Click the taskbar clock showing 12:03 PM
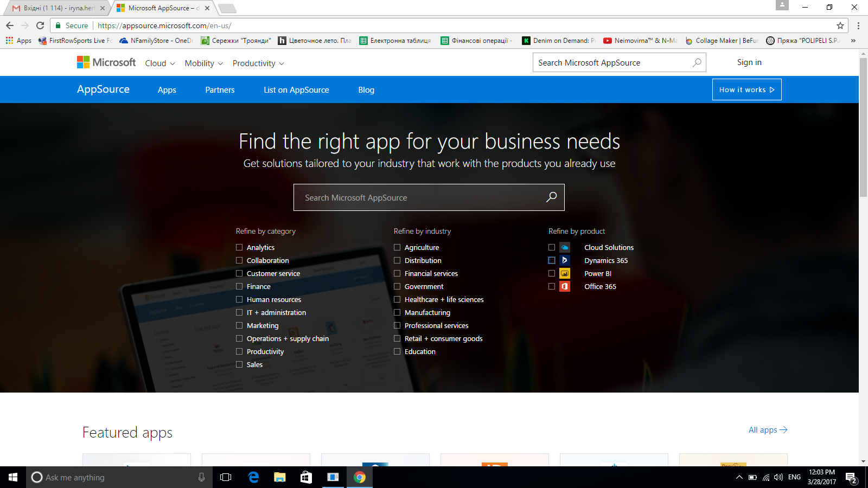This screenshot has width=868, height=488. click(822, 477)
